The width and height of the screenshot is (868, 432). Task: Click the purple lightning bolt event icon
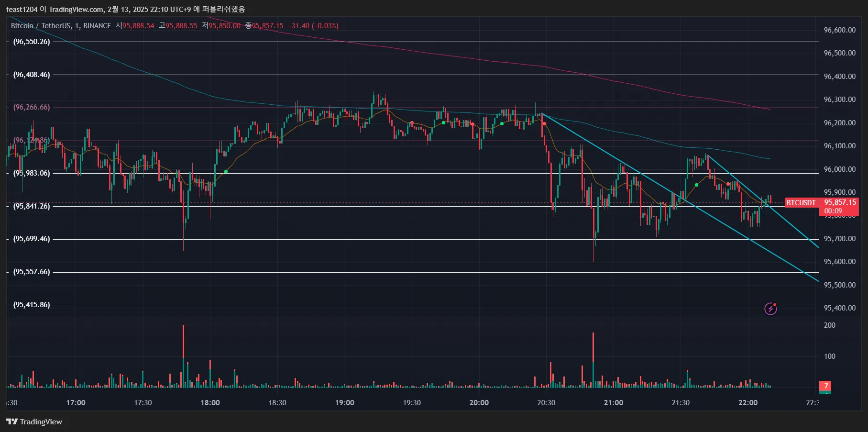(770, 309)
